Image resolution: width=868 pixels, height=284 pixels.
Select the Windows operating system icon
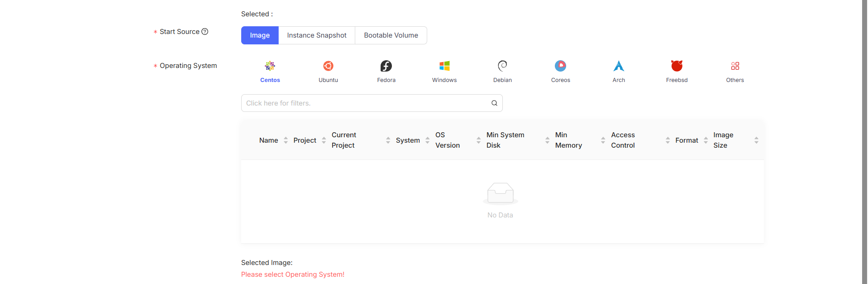point(444,66)
